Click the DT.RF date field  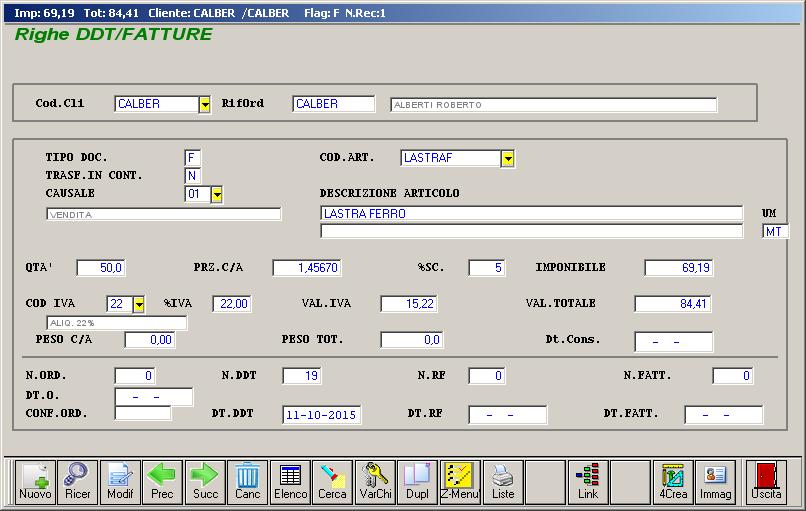(x=508, y=415)
